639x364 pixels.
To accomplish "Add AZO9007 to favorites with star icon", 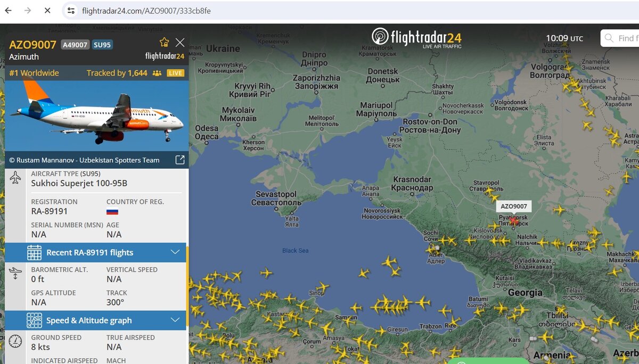I will point(164,43).
